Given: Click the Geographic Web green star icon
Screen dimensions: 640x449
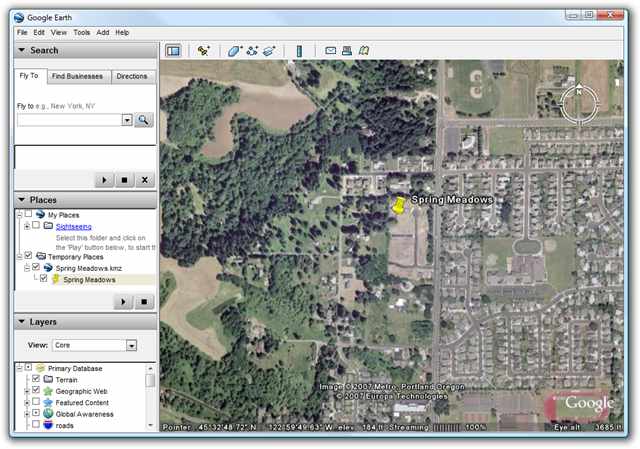Looking at the screenshot, I should [48, 391].
